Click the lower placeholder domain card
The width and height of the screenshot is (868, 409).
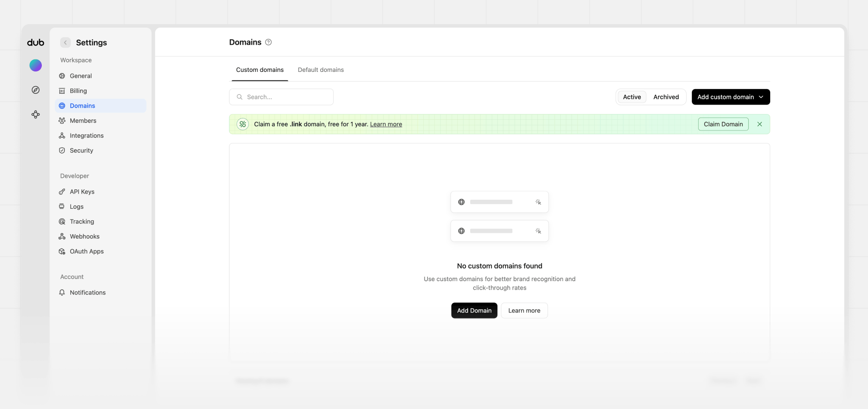[500, 231]
